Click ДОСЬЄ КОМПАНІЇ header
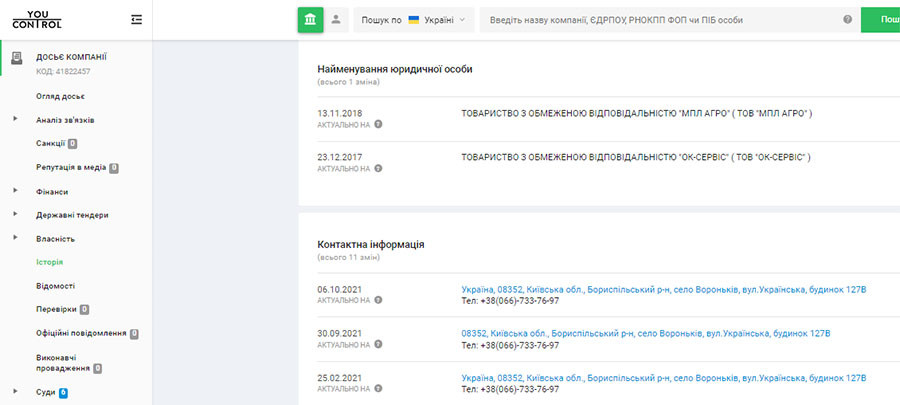This screenshot has width=900, height=405. pyautogui.click(x=71, y=57)
